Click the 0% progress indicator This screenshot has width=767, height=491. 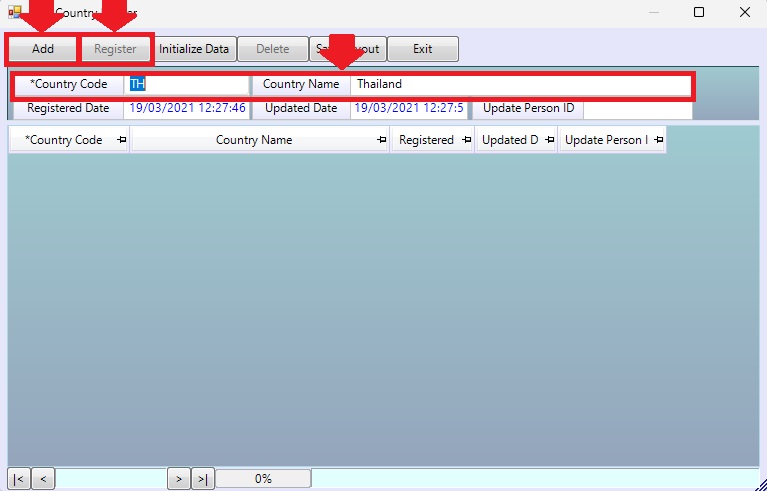[x=263, y=479]
